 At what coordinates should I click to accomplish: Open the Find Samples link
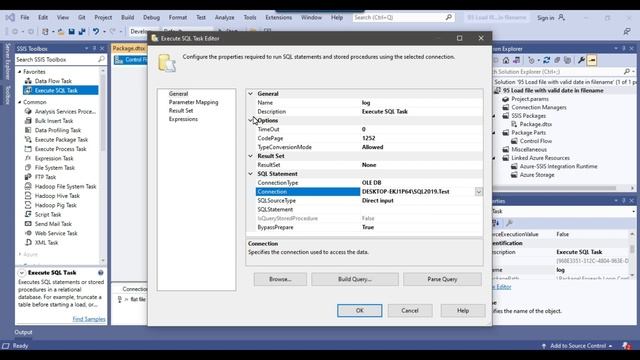(89, 319)
